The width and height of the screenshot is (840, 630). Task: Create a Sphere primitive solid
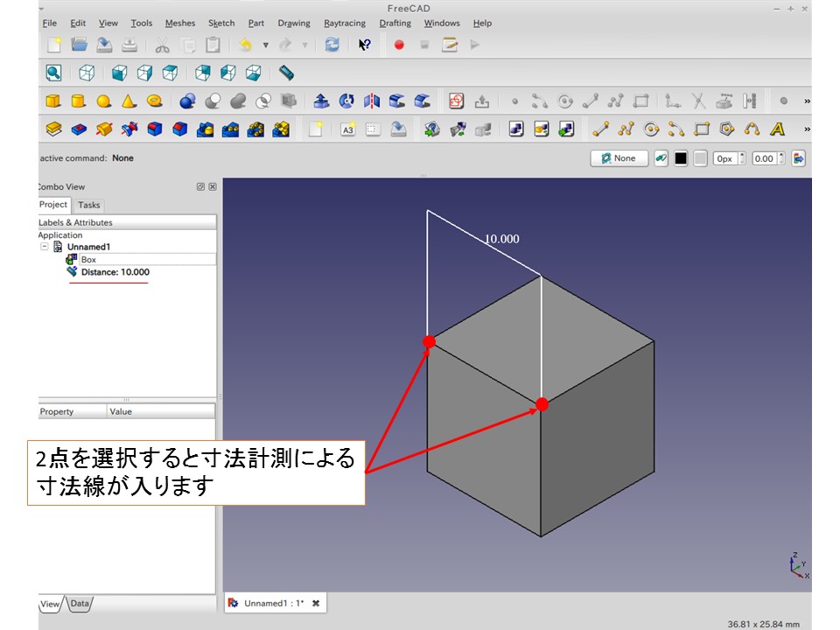coord(104,101)
